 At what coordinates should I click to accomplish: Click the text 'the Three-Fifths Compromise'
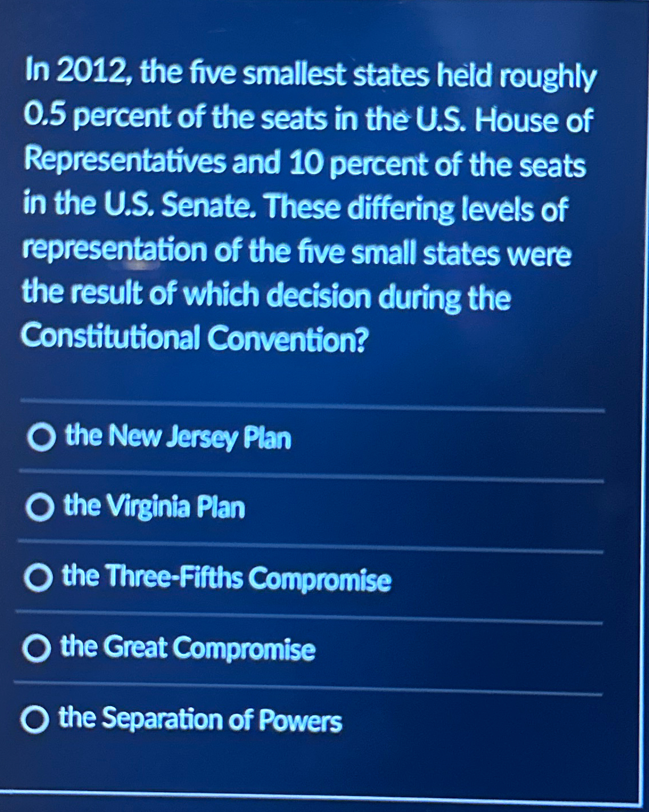click(x=228, y=579)
